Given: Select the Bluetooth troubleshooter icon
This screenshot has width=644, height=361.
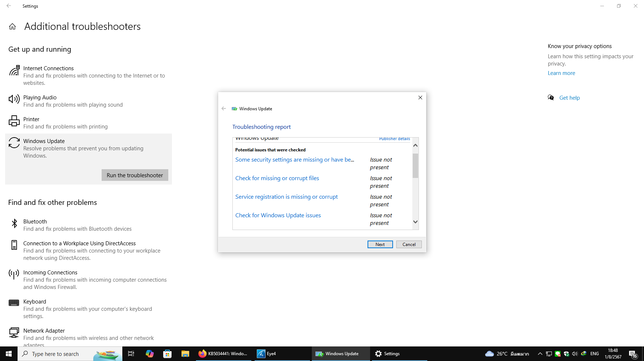Looking at the screenshot, I should (x=14, y=223).
